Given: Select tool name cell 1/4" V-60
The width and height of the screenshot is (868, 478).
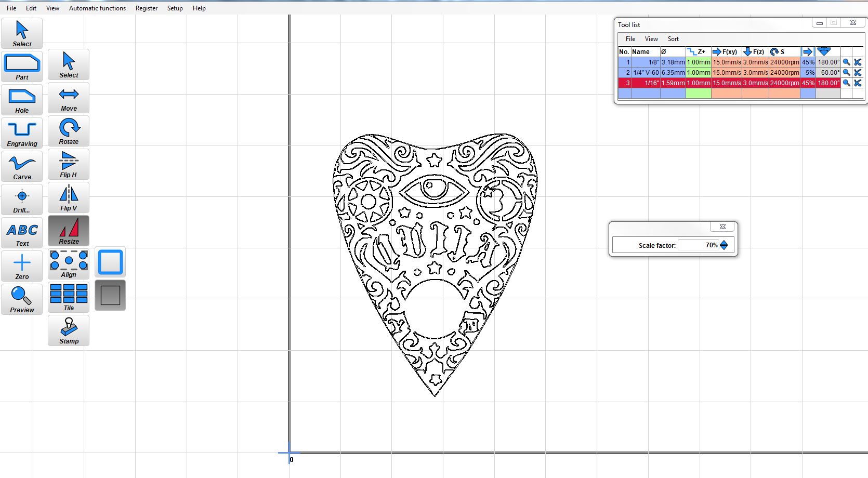Looking at the screenshot, I should pos(645,73).
